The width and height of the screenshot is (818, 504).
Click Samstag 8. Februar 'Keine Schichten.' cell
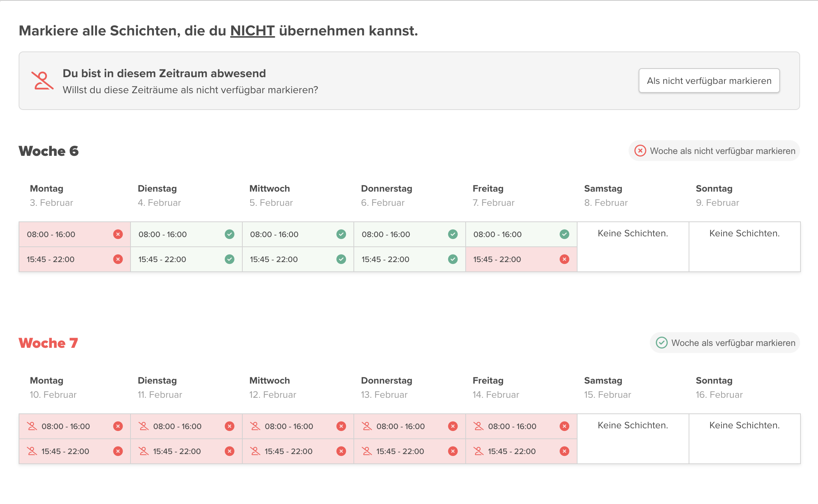(633, 233)
